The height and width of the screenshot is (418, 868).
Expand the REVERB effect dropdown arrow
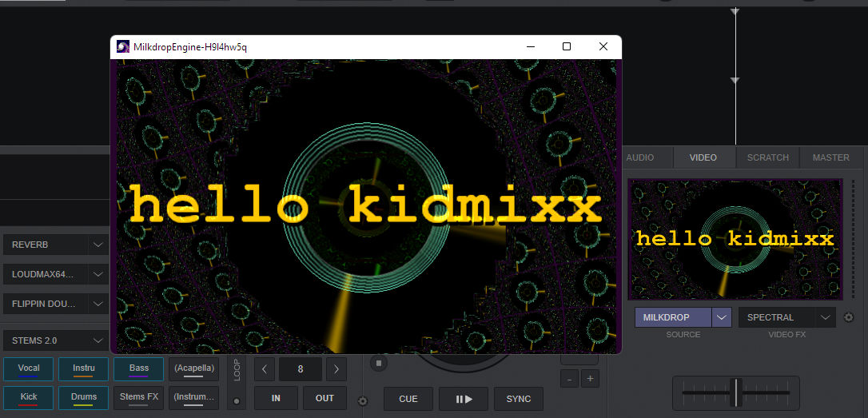click(x=98, y=244)
